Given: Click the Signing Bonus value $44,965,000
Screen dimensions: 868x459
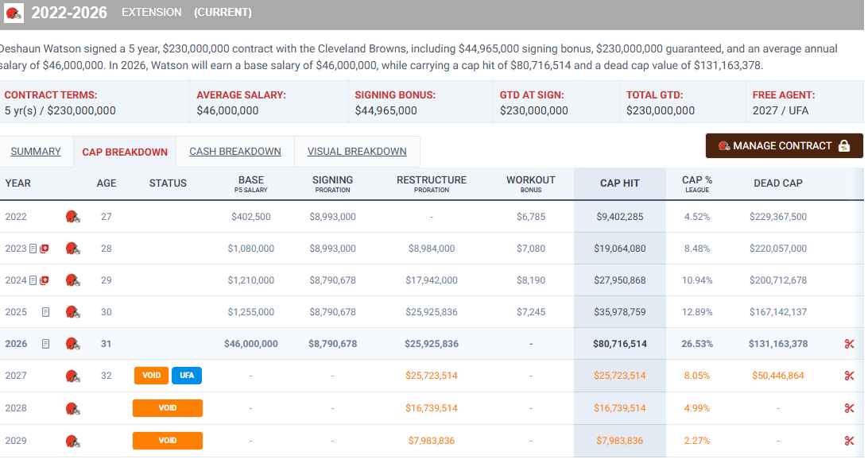Looking at the screenshot, I should tap(386, 110).
